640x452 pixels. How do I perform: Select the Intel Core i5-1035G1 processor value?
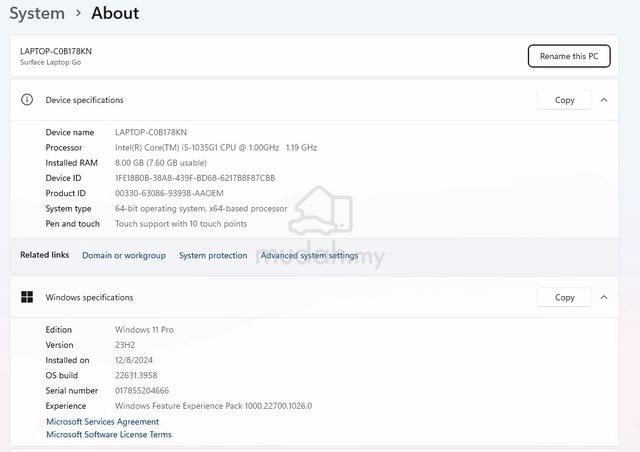point(216,147)
